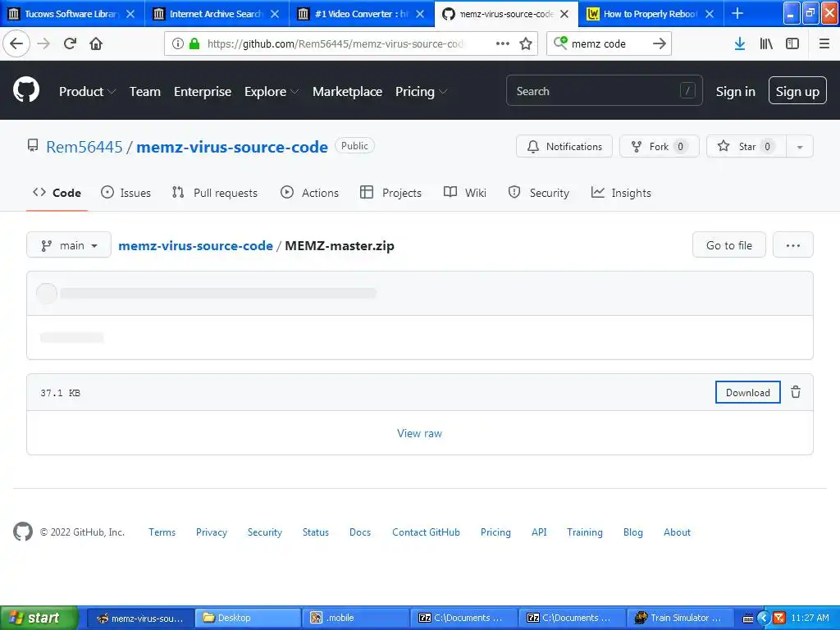Open a new tab with plus icon
This screenshot has width=840, height=630.
coord(737,13)
